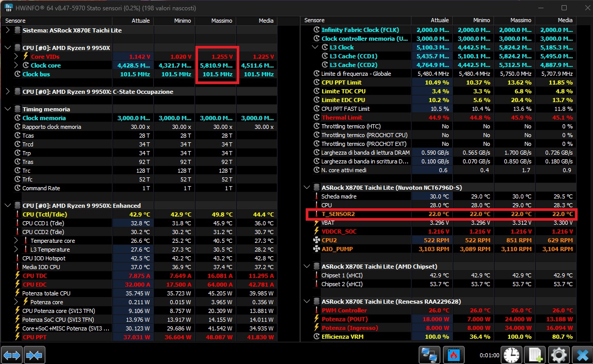
Task: Collapse the Nuvoton NCT6796D-S group
Action: point(307,188)
